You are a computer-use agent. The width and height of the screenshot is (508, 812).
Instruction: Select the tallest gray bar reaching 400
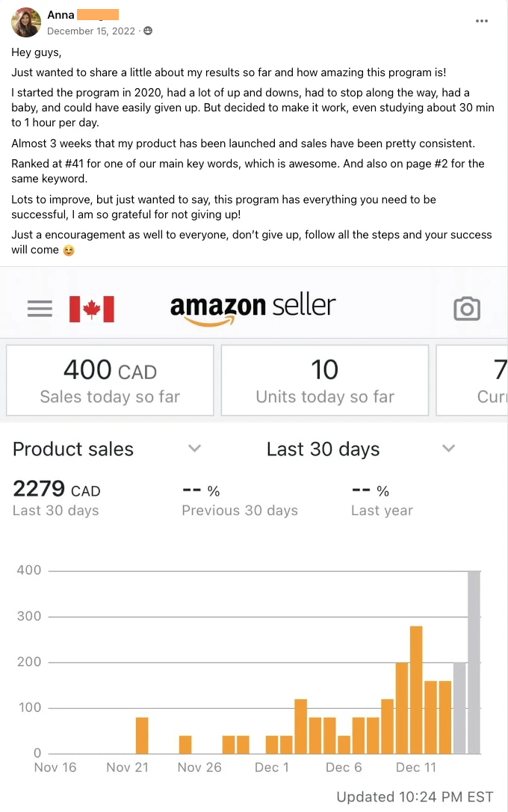tap(474, 662)
